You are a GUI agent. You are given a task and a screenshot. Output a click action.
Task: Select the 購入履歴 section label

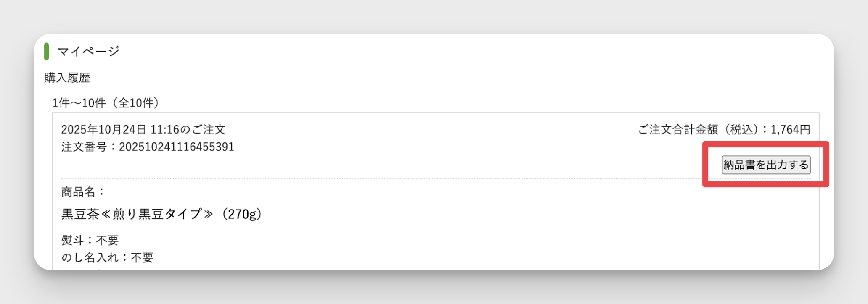click(67, 78)
